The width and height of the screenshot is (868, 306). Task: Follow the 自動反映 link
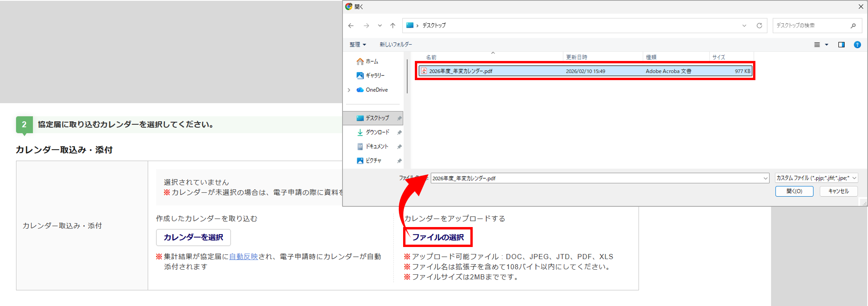(x=243, y=257)
